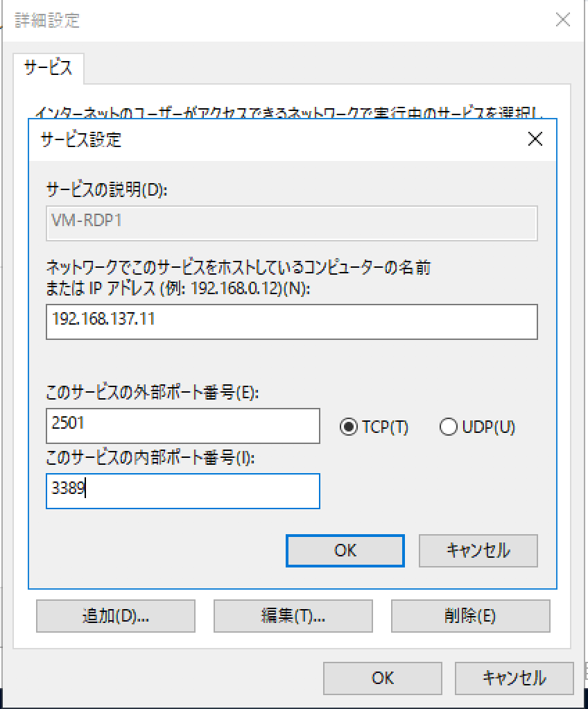The height and width of the screenshot is (709, 588).
Task: Click the 編集(T) button to edit a service
Action: [x=293, y=616]
